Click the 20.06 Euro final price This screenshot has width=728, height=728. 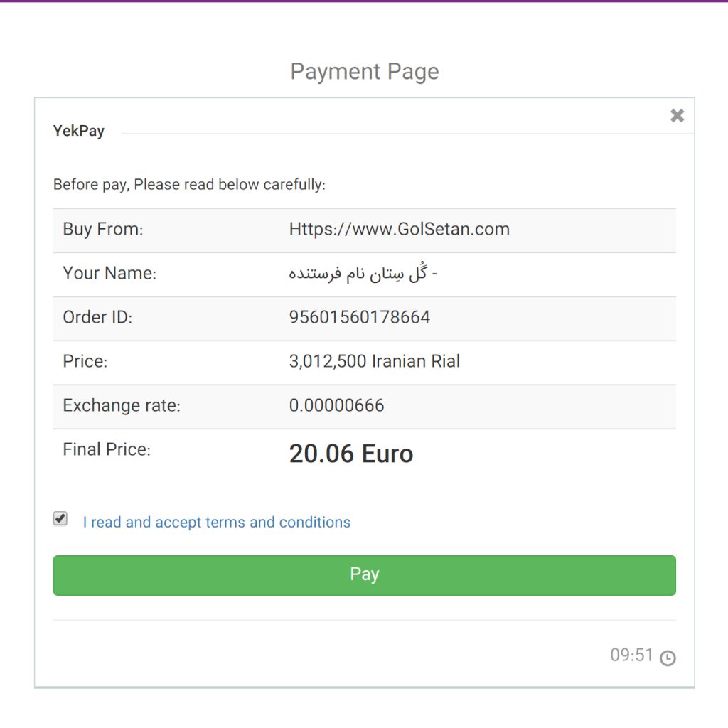[x=350, y=454]
